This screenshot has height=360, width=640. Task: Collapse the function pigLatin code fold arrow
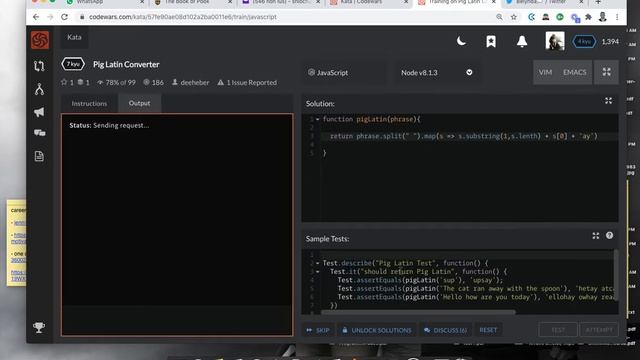pyautogui.click(x=318, y=119)
